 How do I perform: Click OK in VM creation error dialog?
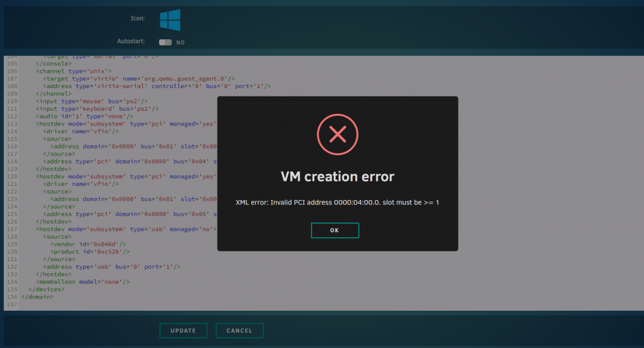pyautogui.click(x=335, y=230)
